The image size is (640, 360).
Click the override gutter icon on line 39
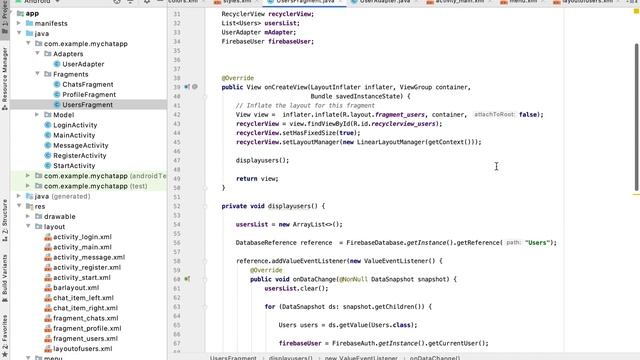point(187,87)
